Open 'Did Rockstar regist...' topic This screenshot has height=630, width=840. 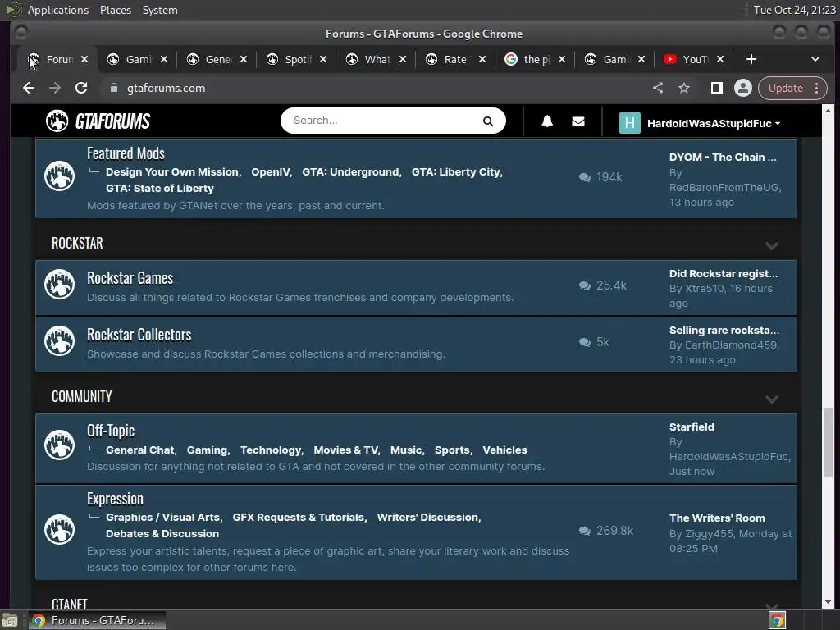[x=724, y=274]
